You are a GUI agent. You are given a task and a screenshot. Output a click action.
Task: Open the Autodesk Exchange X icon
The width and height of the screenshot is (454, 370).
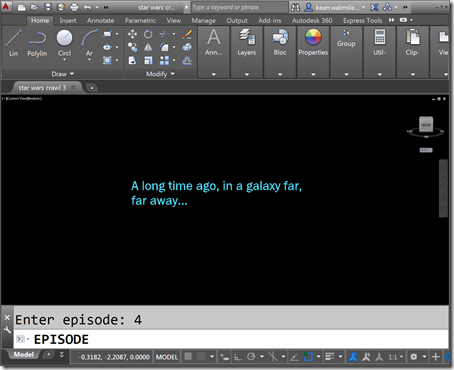374,7
